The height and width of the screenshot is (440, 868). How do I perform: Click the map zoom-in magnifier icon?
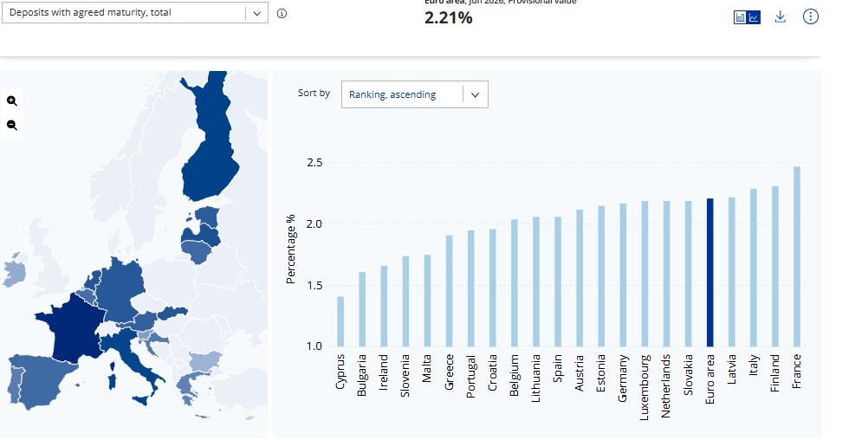coord(11,100)
